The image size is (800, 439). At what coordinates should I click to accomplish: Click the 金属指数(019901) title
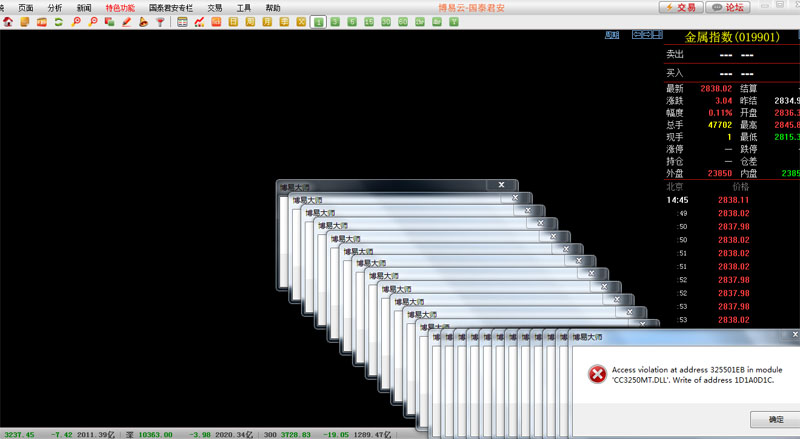[732, 37]
